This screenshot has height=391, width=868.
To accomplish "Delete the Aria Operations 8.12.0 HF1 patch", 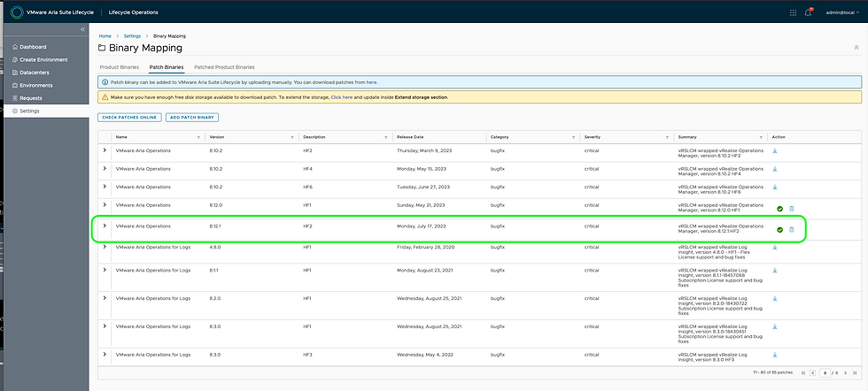I will click(x=791, y=209).
